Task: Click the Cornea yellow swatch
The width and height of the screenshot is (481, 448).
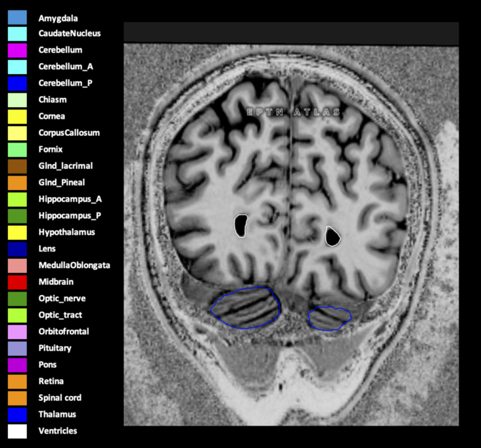Action: pyautogui.click(x=17, y=116)
